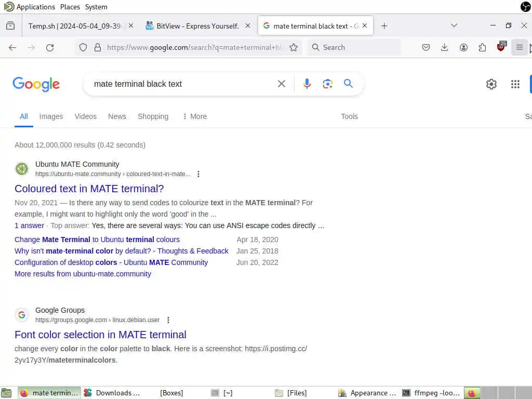Open the System menu
532x399 pixels.
pyautogui.click(x=96, y=7)
